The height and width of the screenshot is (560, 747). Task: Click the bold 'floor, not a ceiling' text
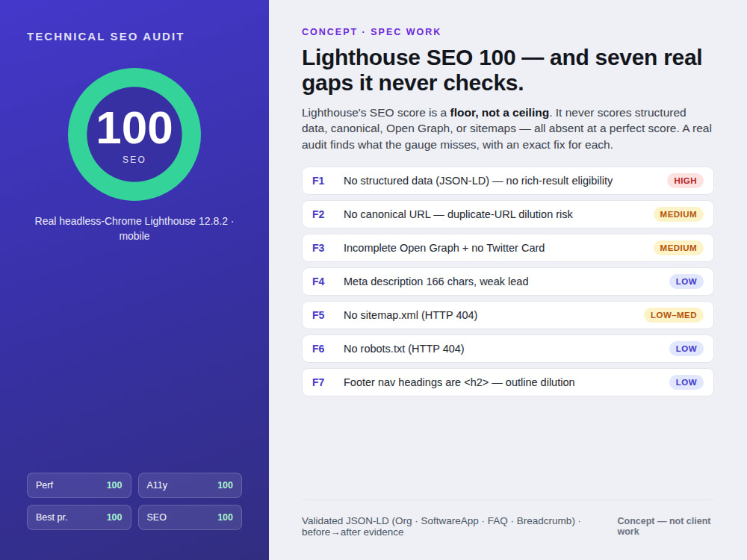(x=499, y=113)
